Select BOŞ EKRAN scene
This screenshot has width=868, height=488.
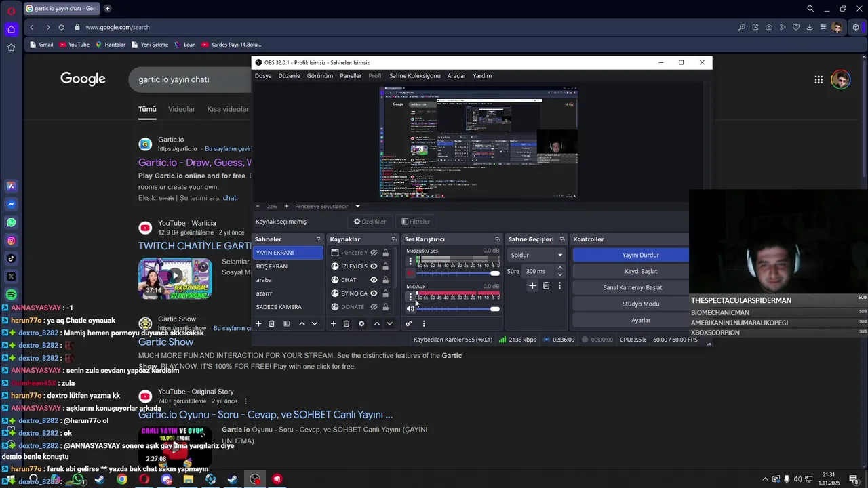click(288, 266)
